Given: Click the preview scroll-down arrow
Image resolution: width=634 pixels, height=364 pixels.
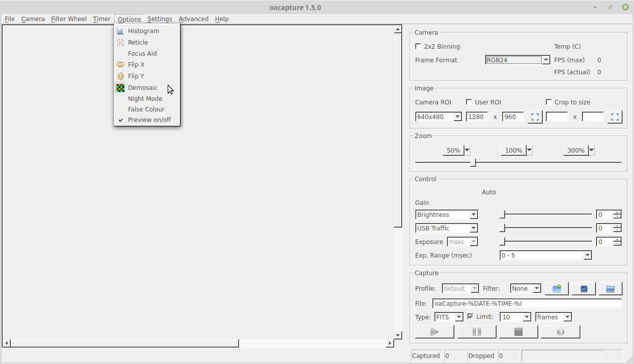Looking at the screenshot, I should pos(398,335).
